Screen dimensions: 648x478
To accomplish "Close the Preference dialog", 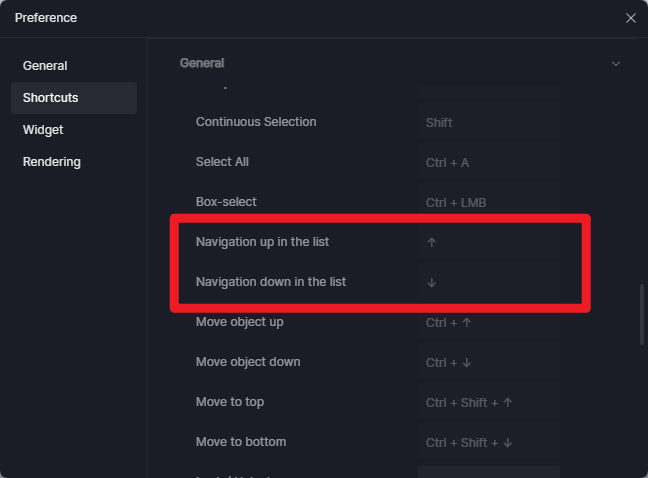I will (x=630, y=18).
